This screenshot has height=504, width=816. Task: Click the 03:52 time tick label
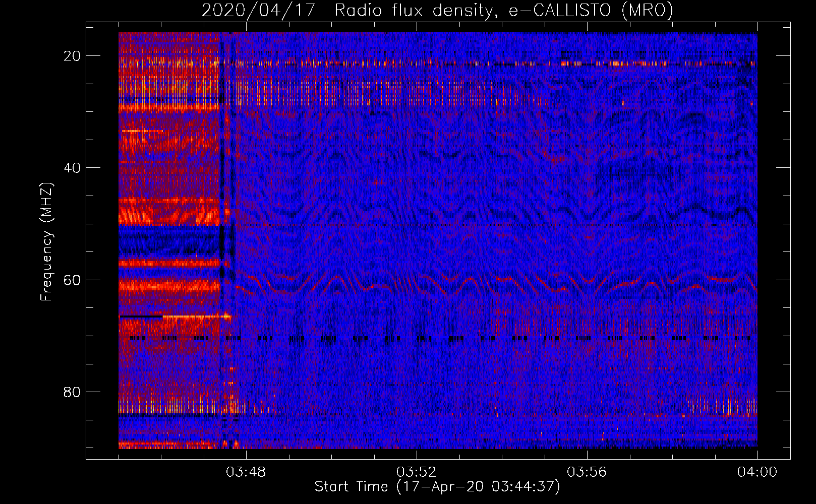click(417, 472)
